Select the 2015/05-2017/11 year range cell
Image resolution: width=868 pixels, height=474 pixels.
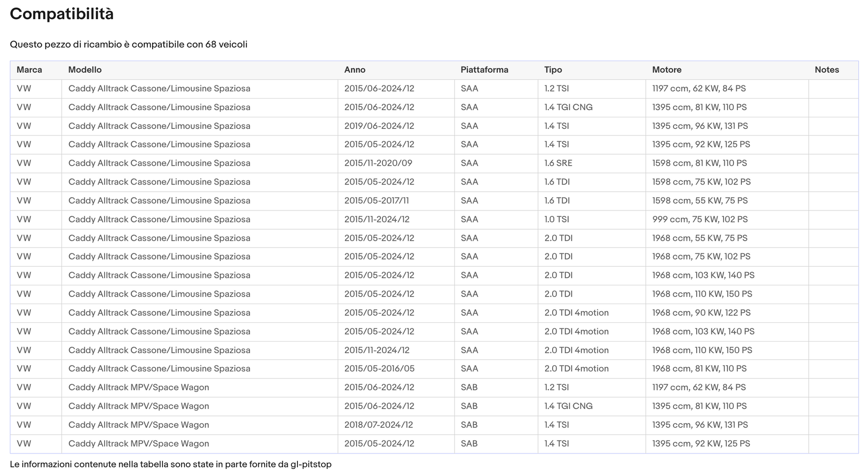coord(376,201)
